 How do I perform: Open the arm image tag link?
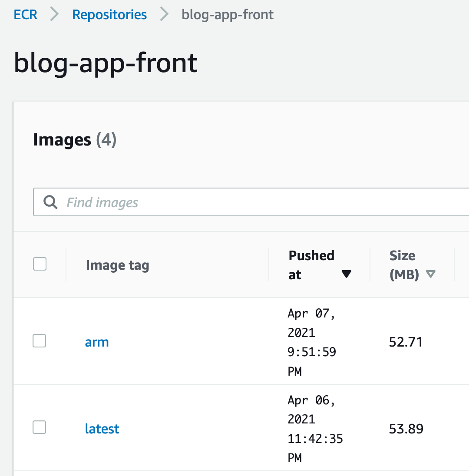[97, 342]
